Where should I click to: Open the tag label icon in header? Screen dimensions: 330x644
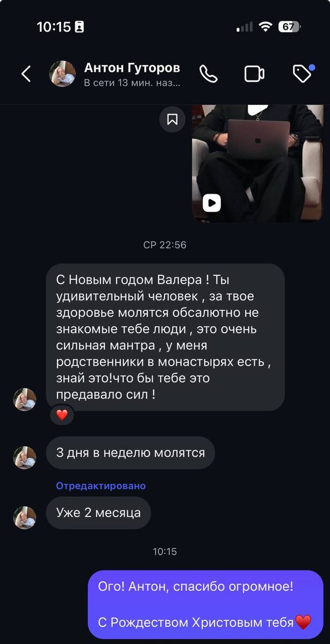click(x=303, y=74)
